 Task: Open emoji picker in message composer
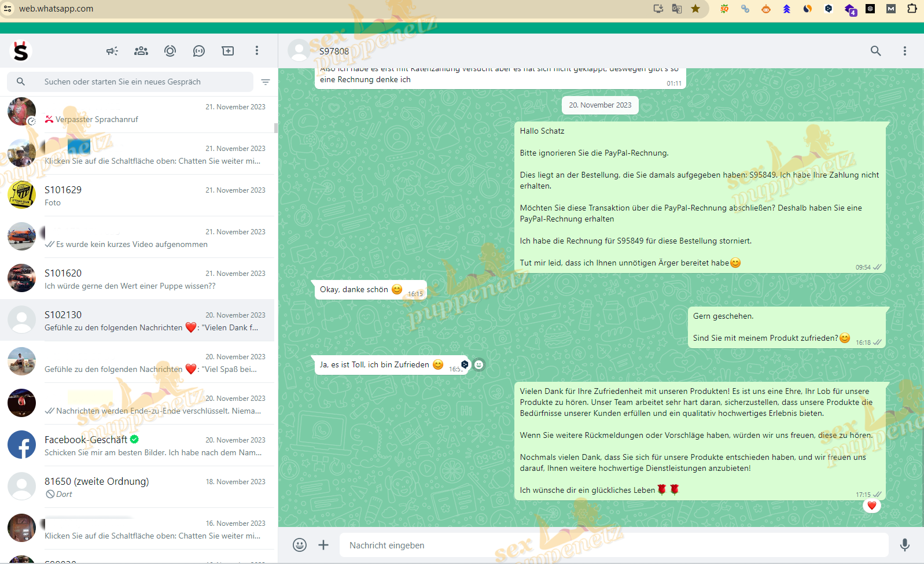[x=300, y=545]
